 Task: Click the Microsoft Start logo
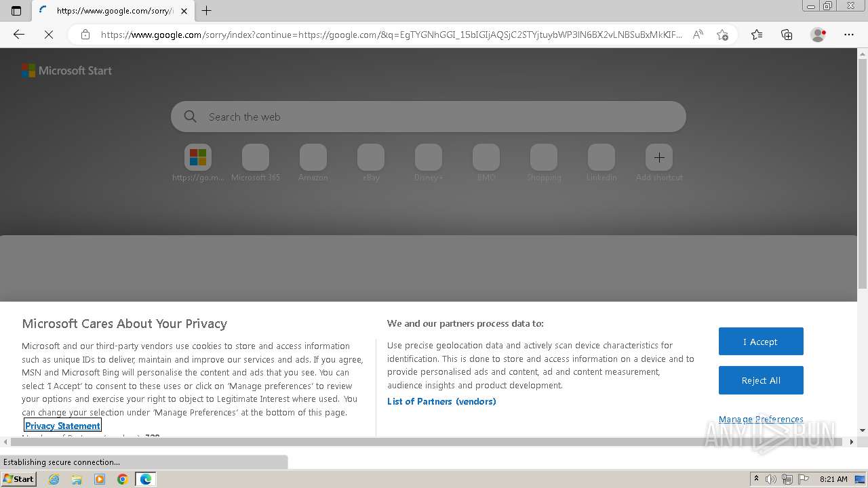66,70
